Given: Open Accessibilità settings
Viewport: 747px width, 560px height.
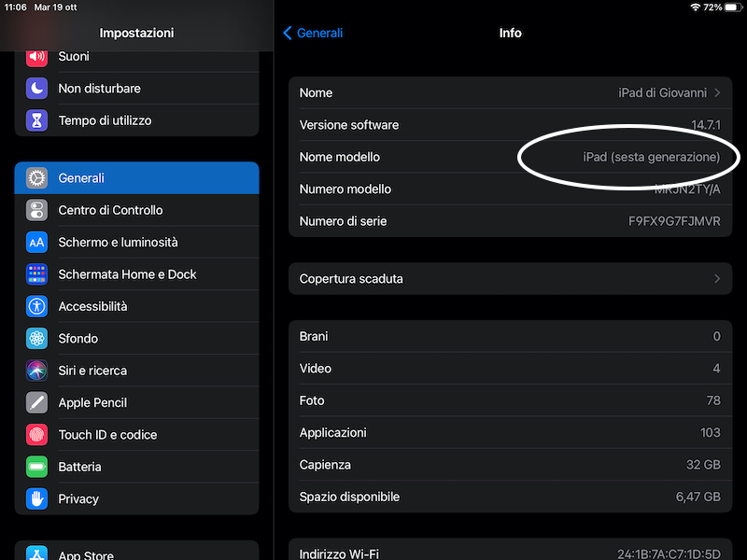Looking at the screenshot, I should (x=136, y=306).
